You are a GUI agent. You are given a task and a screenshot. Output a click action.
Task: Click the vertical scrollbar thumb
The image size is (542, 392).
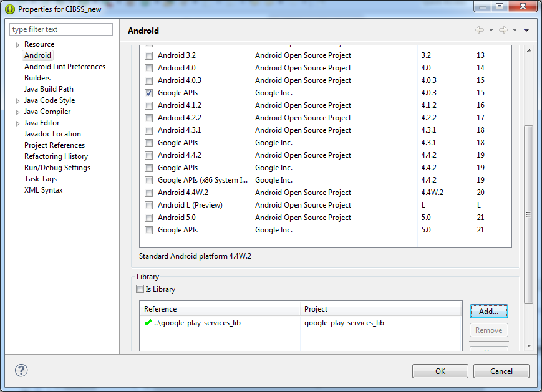pos(528,214)
